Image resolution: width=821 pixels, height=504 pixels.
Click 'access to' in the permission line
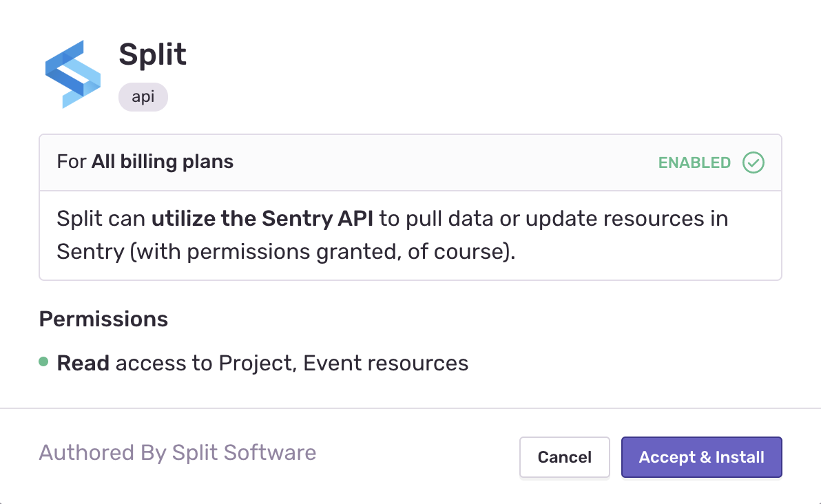coord(164,363)
